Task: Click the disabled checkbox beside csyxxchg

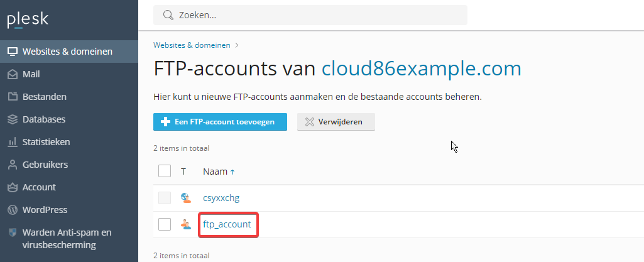Action: click(x=165, y=198)
